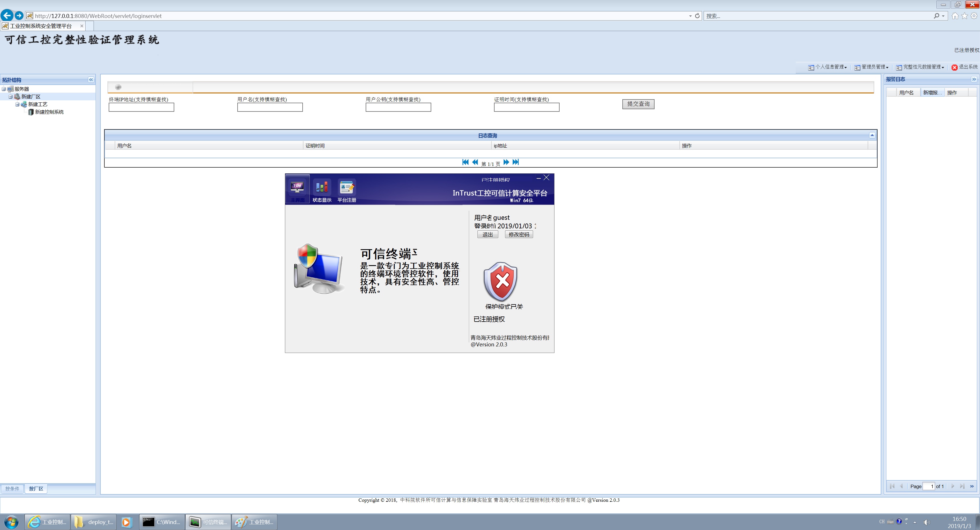Click the 退出系统 red icon

pyautogui.click(x=954, y=67)
